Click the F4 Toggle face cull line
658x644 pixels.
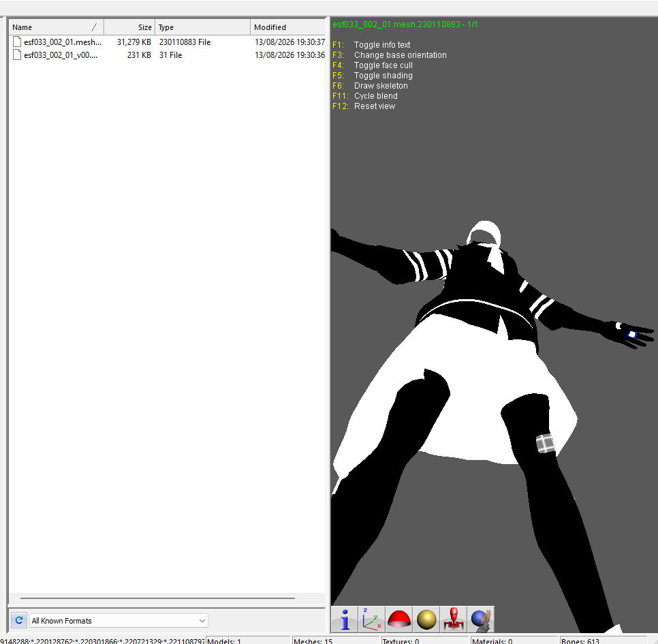373,65
